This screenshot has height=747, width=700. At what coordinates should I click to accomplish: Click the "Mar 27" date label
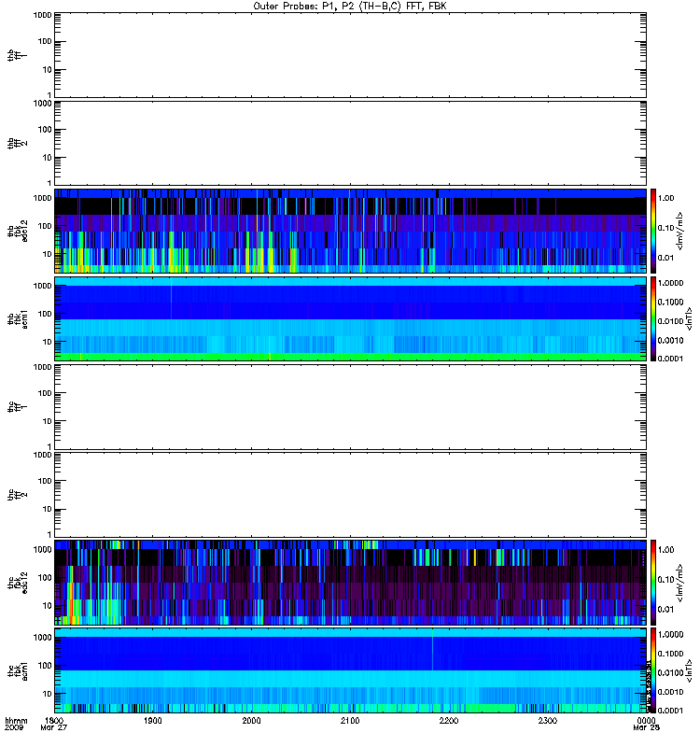[x=54, y=728]
